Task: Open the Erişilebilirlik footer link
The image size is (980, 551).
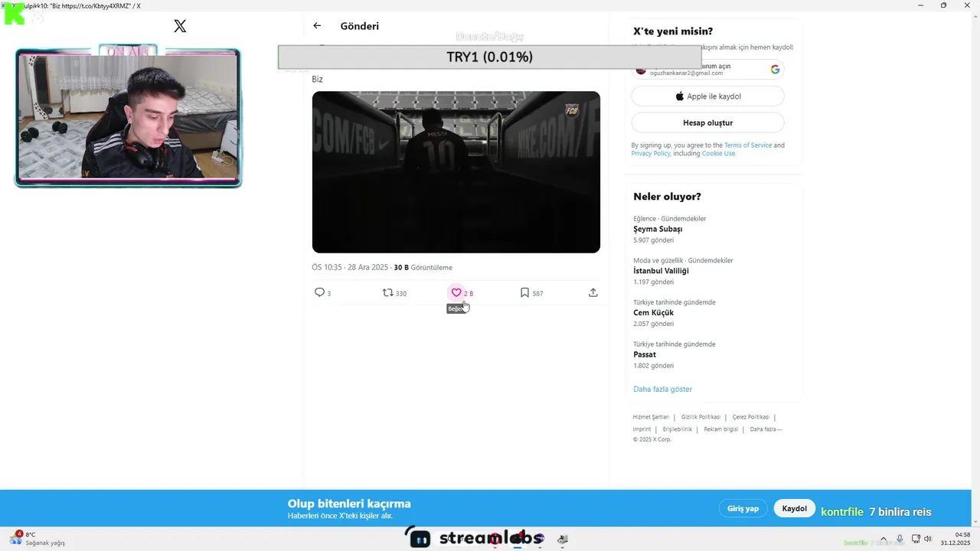Action: [678, 429]
